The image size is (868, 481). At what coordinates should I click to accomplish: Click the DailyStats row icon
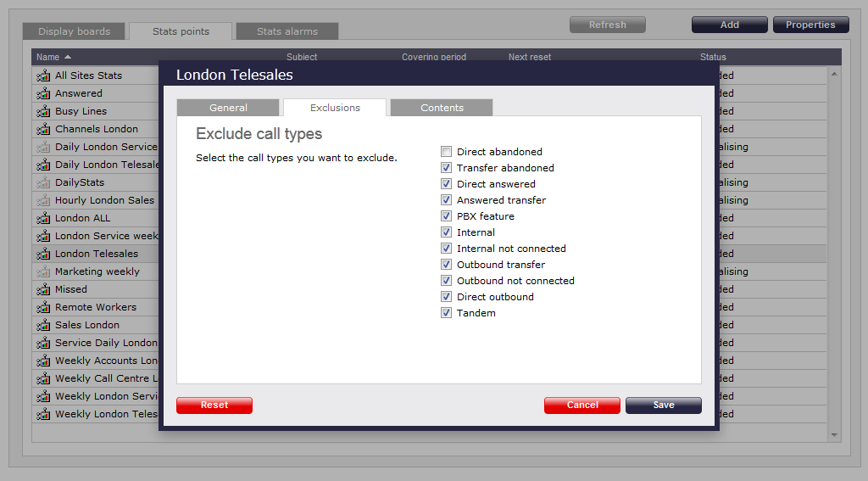[x=43, y=182]
